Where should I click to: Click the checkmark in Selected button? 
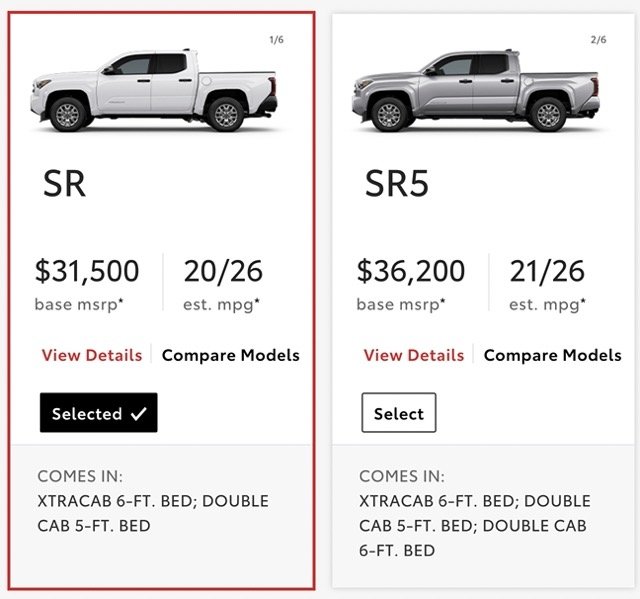(x=139, y=414)
